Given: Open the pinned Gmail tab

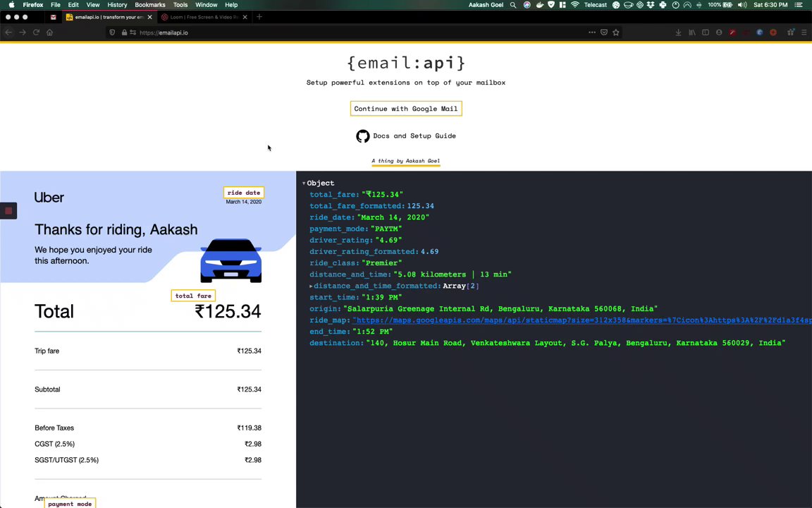Looking at the screenshot, I should coord(54,17).
